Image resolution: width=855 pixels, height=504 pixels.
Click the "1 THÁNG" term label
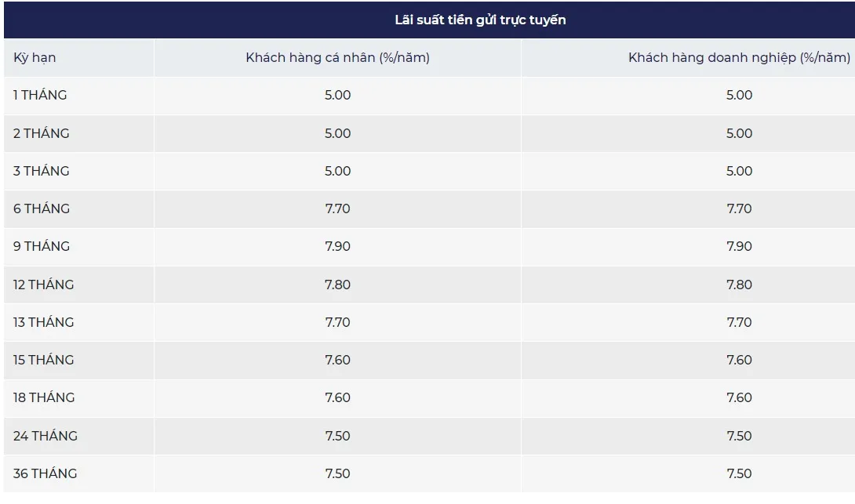(x=40, y=96)
